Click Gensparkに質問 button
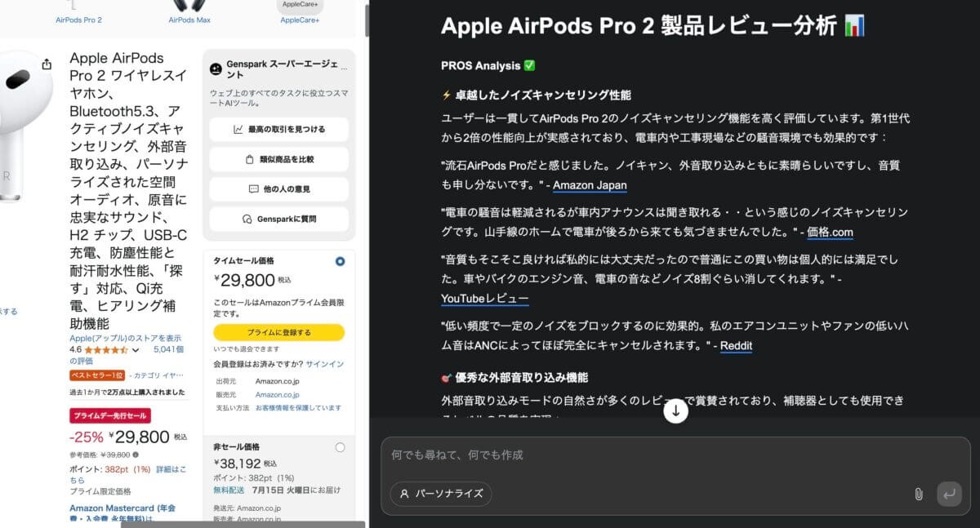This screenshot has width=980, height=528. 278,219
